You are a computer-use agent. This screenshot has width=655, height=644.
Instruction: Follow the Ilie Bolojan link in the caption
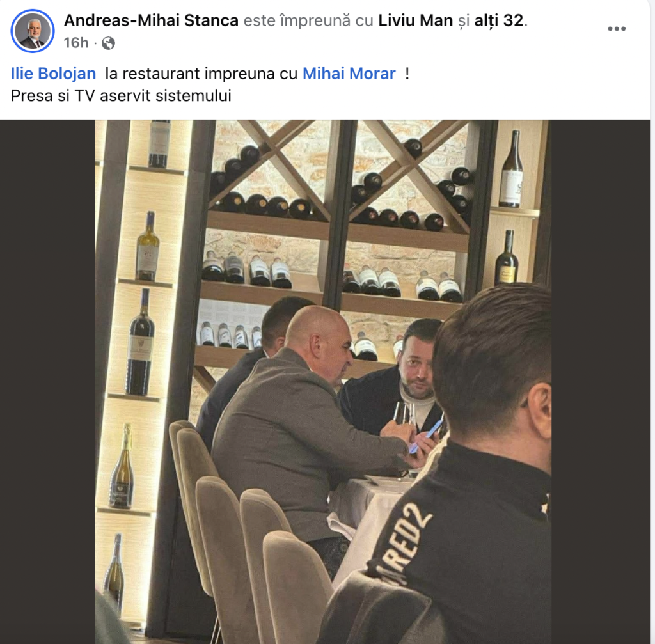pos(54,74)
